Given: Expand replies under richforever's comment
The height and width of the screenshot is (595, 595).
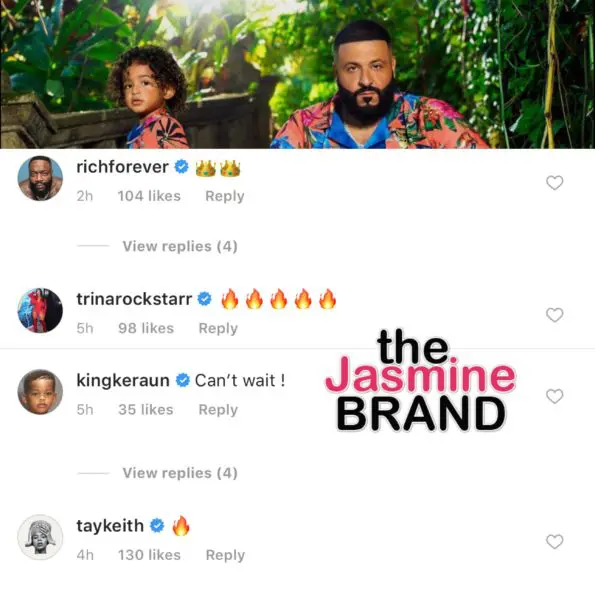Looking at the screenshot, I should pyautogui.click(x=180, y=246).
